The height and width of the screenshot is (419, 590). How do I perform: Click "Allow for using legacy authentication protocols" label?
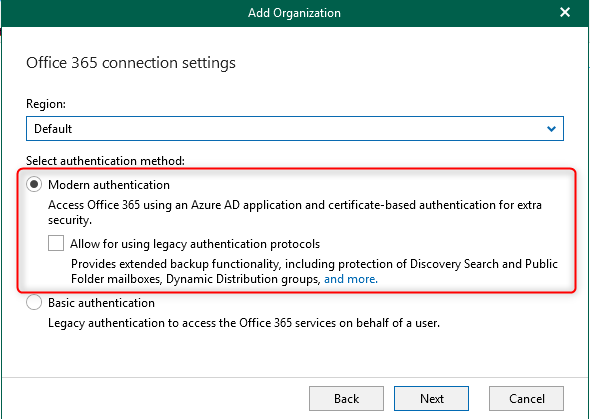tap(195, 244)
